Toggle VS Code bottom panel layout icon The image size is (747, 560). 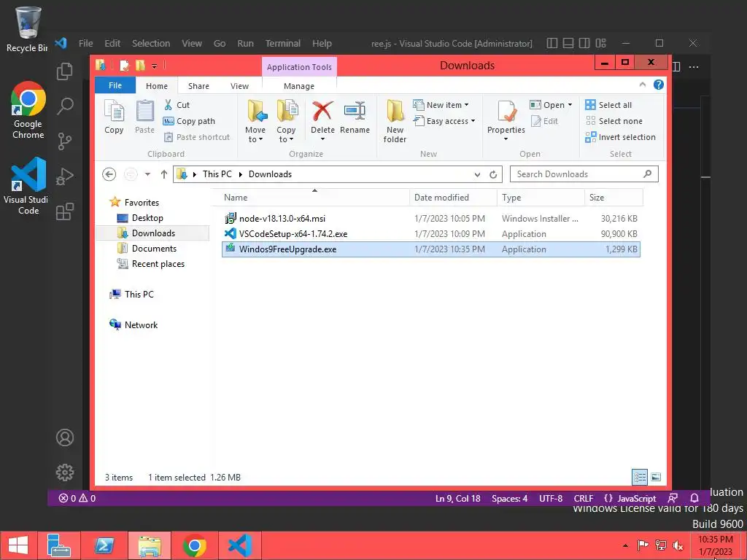tap(568, 43)
